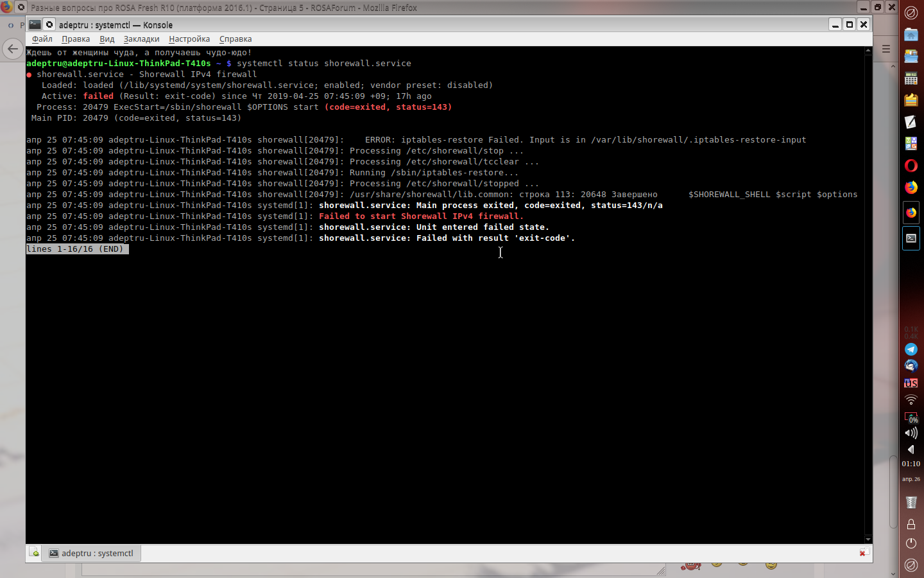Viewport: 924px width, 578px height.
Task: Click the new tab icon in Konsole
Action: point(34,553)
